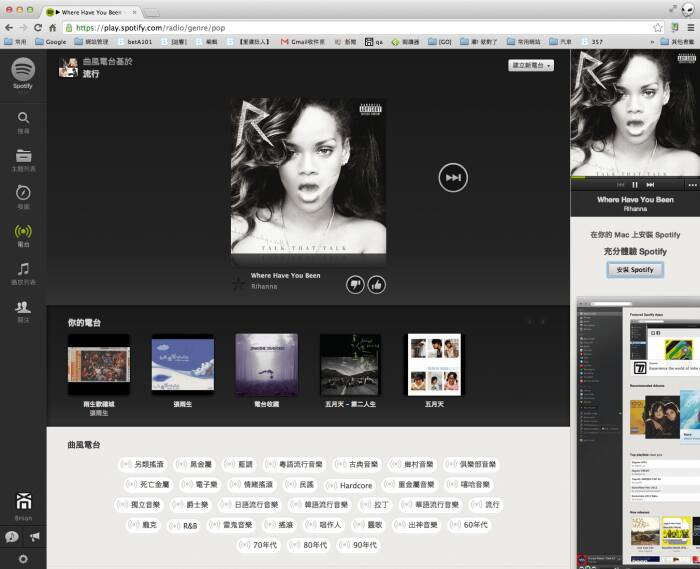Bookmark the page with the star icon

(x=658, y=28)
